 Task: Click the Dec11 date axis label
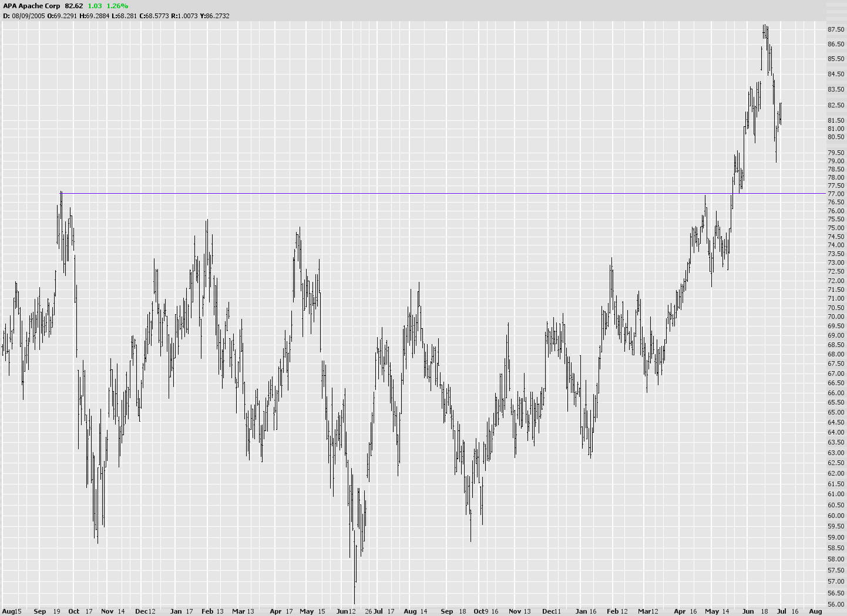coord(552,611)
